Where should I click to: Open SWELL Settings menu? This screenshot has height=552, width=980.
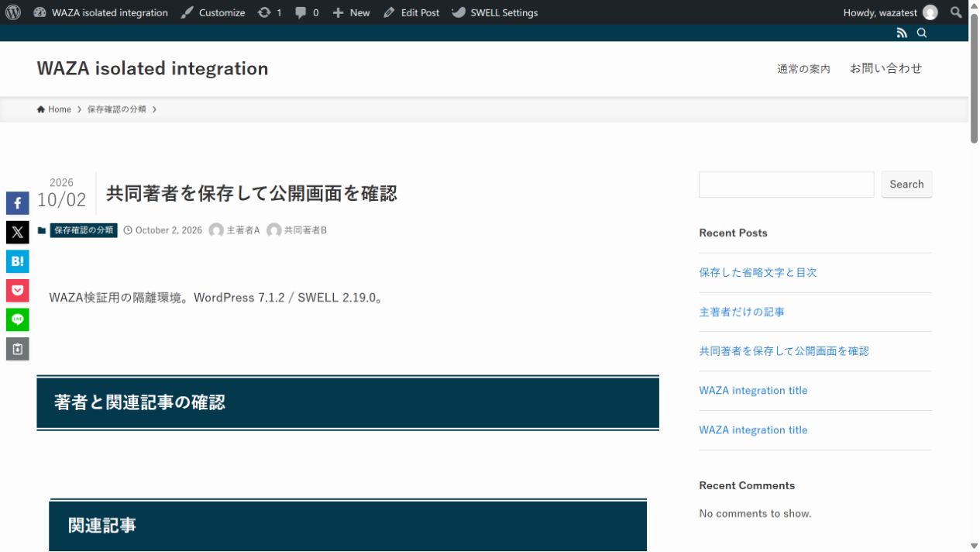click(495, 12)
